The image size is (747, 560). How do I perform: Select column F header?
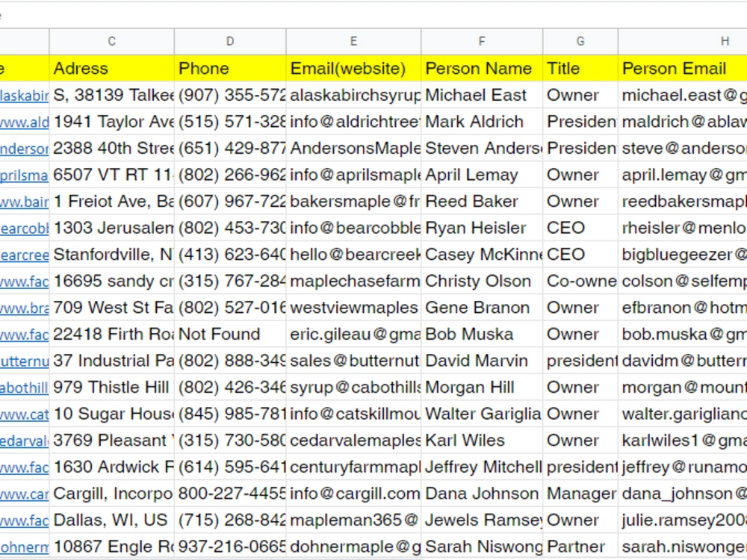(482, 41)
